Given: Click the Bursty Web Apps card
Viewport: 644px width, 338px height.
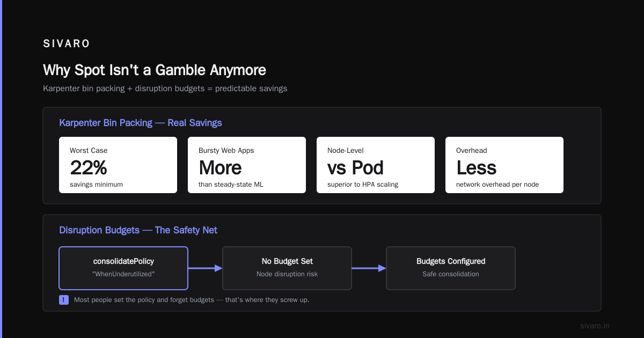Looking at the screenshot, I should click(x=247, y=165).
